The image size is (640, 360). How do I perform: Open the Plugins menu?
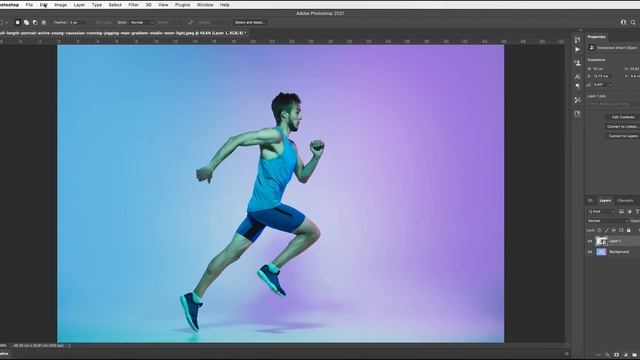[182, 5]
